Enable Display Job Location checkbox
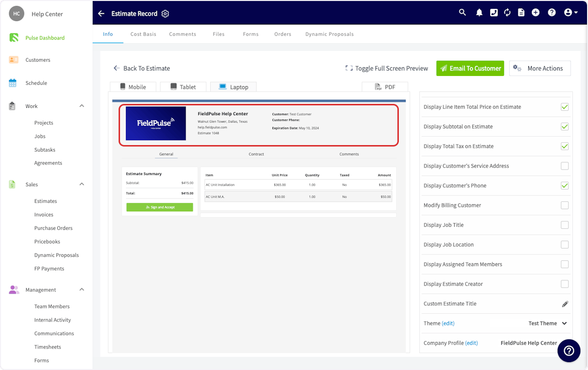Screen dimensions: 588x370 point(564,245)
